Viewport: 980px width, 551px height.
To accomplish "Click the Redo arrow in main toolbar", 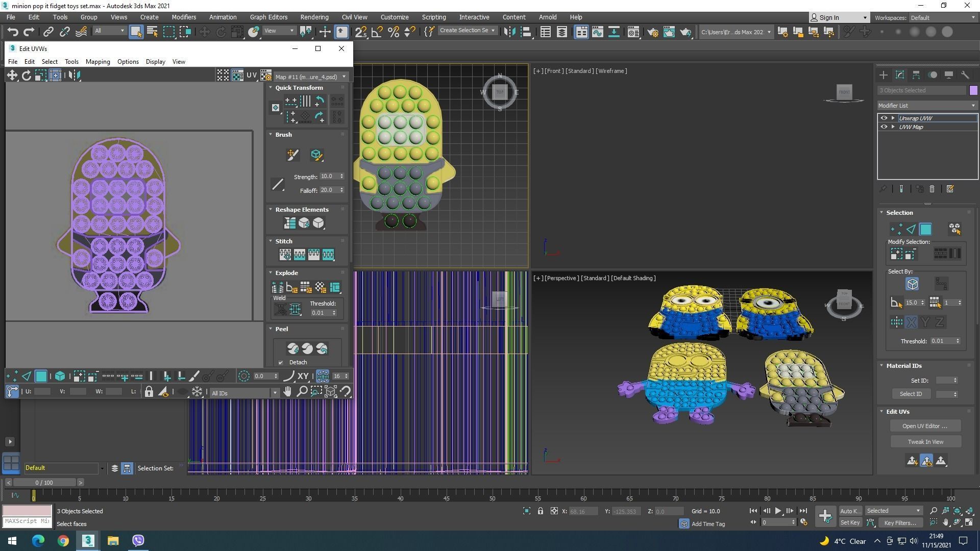I will 29,32.
